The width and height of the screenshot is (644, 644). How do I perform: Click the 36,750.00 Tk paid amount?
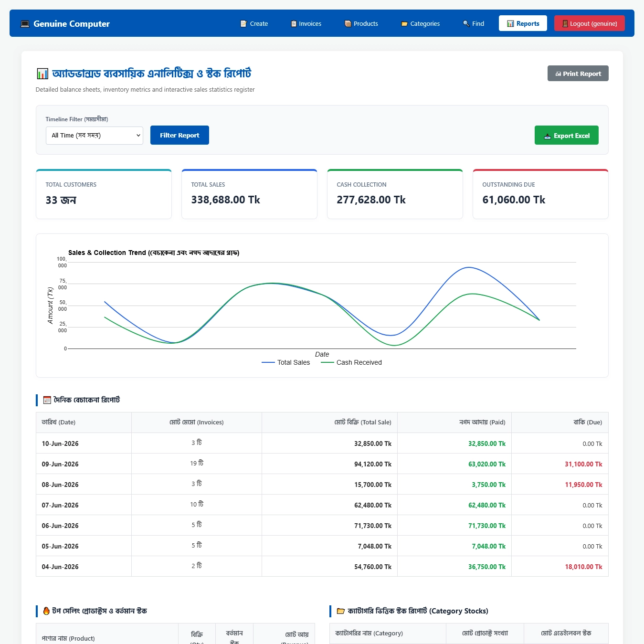click(x=487, y=567)
